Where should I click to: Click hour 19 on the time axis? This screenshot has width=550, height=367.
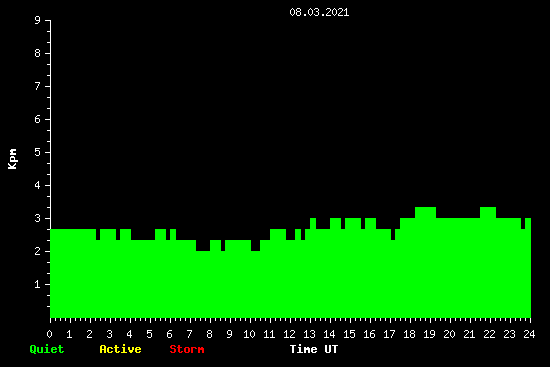[x=429, y=334]
